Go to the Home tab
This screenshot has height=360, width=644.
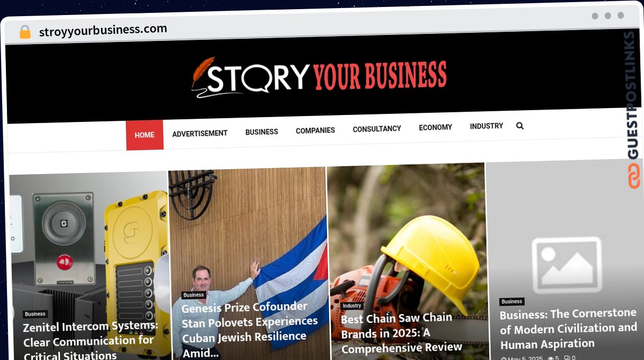[144, 135]
